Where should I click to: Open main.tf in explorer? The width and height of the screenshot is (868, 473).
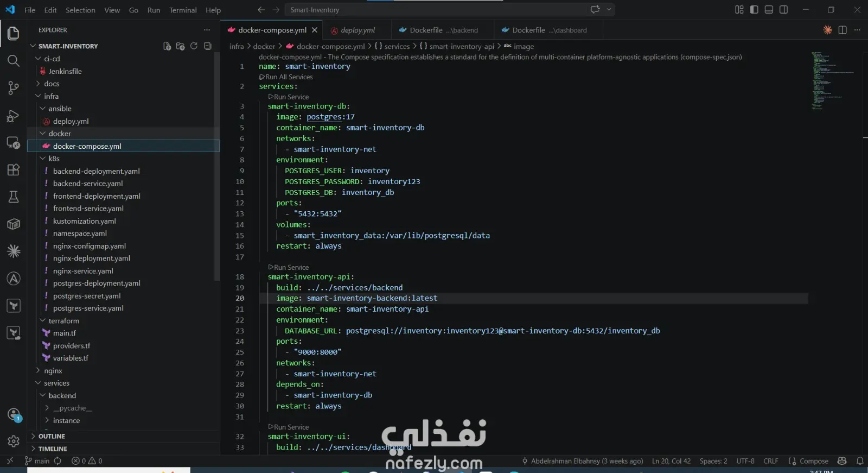(65, 333)
